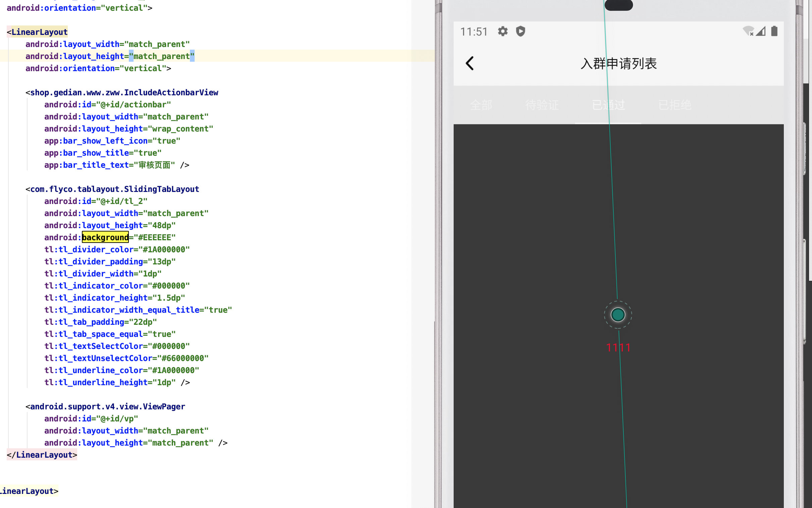Open Settings via the status bar gear icon
The height and width of the screenshot is (508, 812).
(x=502, y=31)
